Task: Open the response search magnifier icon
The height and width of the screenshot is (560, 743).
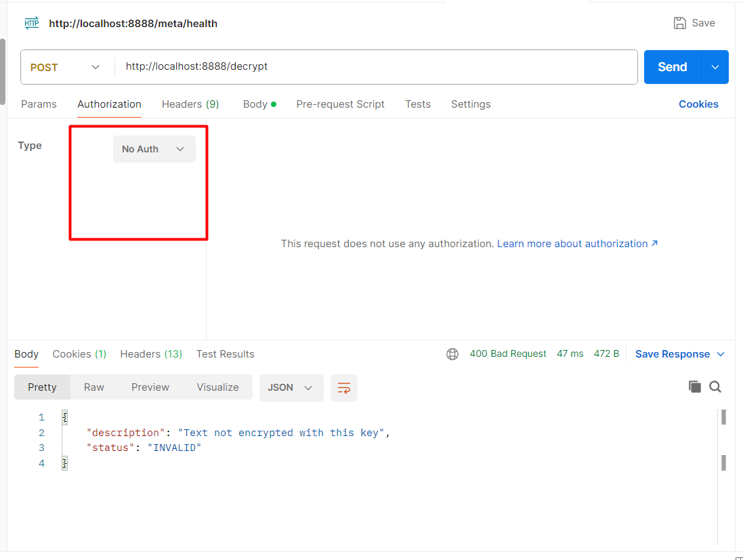Action: 715,386
